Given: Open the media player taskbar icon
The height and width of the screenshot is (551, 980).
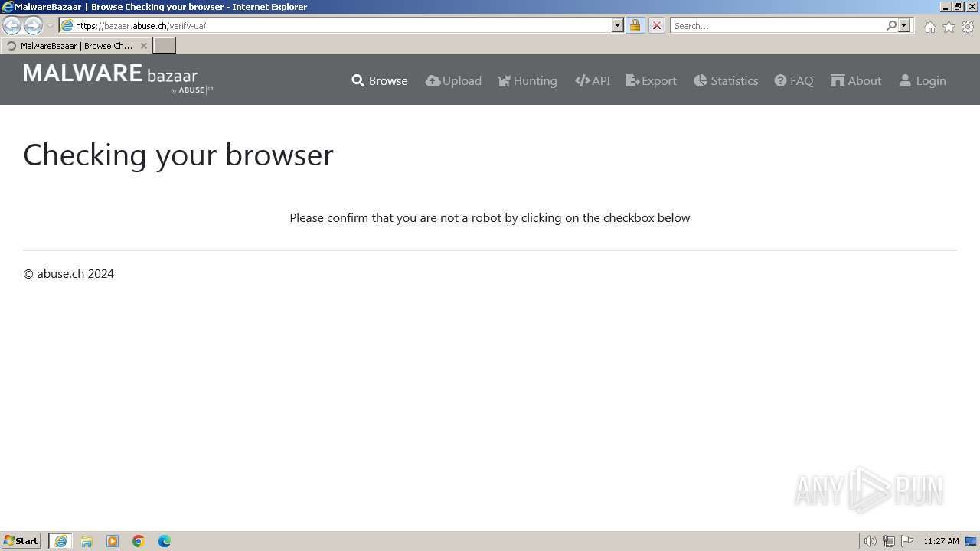Looking at the screenshot, I should pos(113,541).
